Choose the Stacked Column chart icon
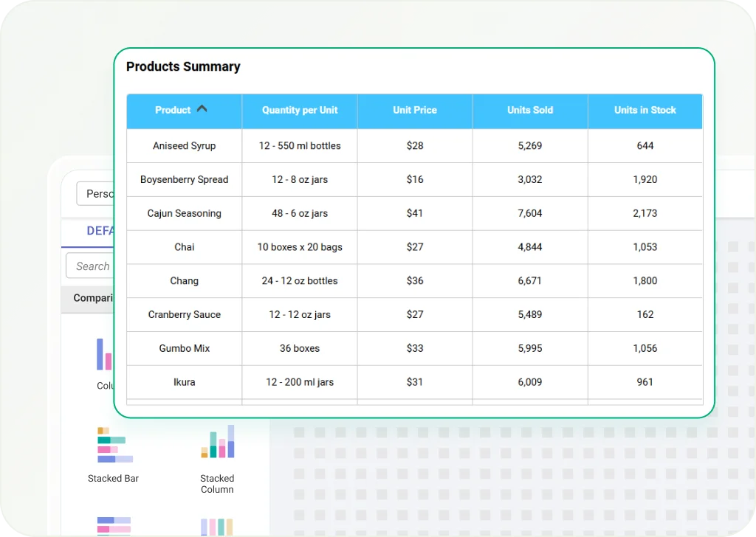Viewport: 756px width, 537px height. 217,442
